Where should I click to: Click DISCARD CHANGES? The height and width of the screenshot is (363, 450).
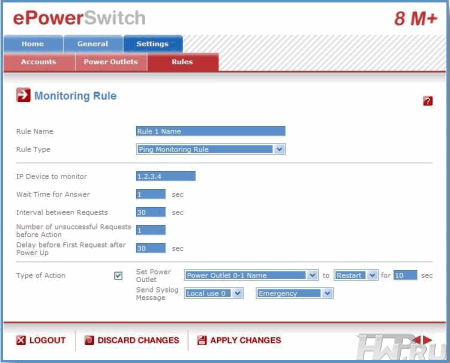(x=138, y=340)
